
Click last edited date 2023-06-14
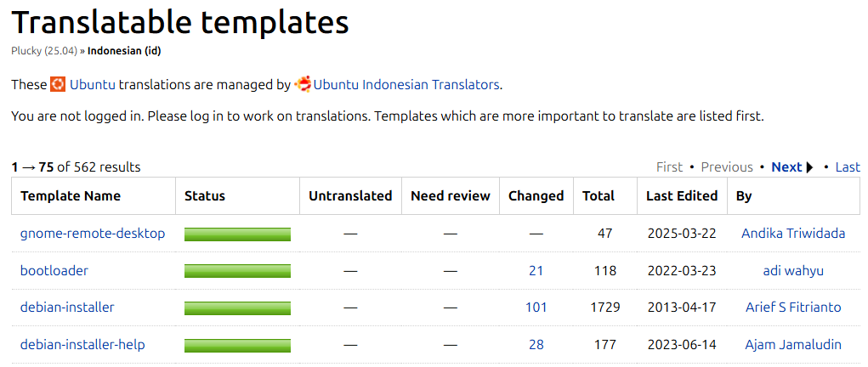pos(682,344)
